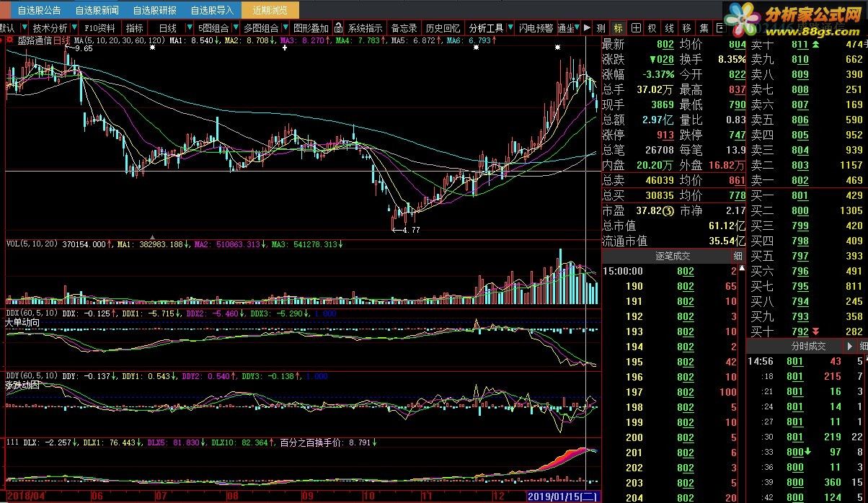The image size is (868, 503).
Task: Select the 日线 period button
Action: (167, 28)
